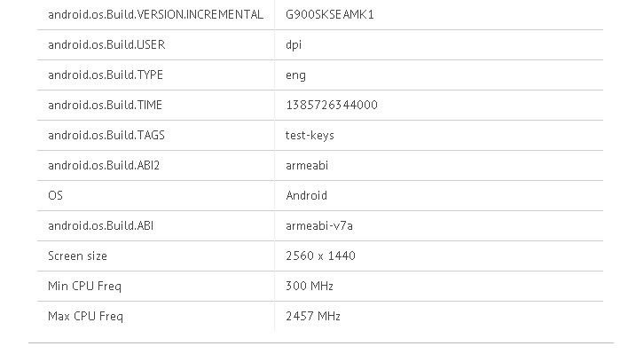Click the armeabi ABI2 value
The height and width of the screenshot is (354, 644).
[x=307, y=166]
